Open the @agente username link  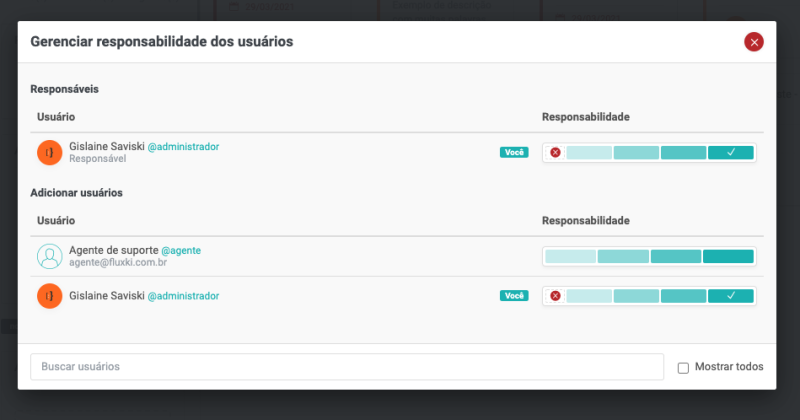180,250
